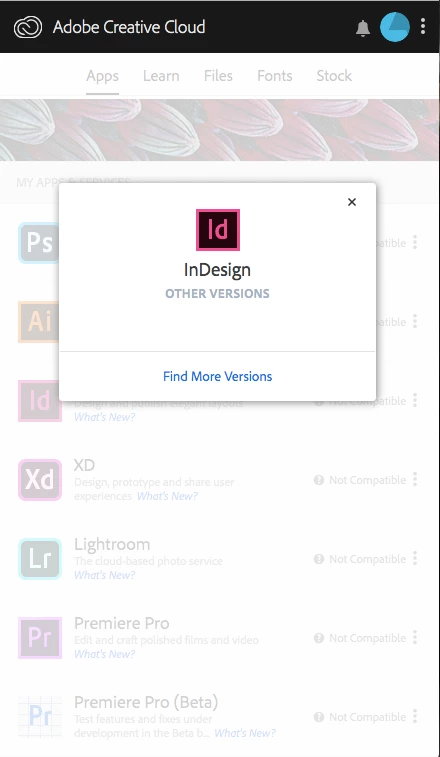Open the Fonts tab

[274, 76]
